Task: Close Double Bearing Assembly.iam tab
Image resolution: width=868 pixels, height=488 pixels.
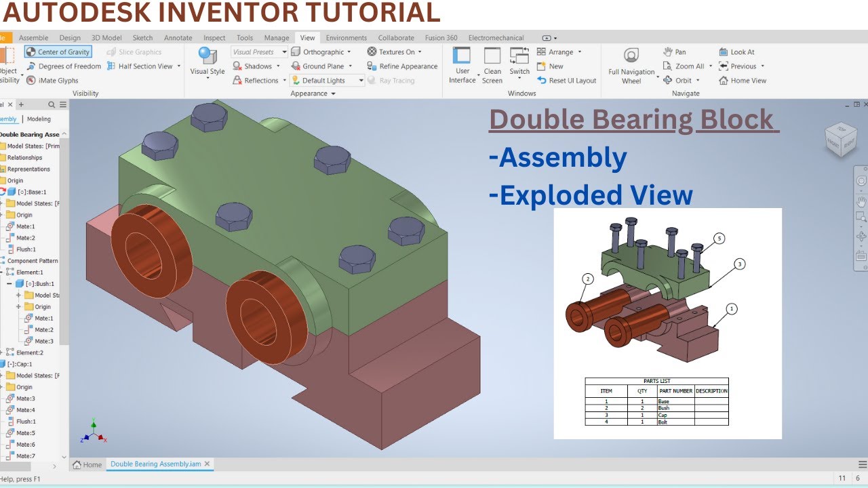Action: pos(207,464)
